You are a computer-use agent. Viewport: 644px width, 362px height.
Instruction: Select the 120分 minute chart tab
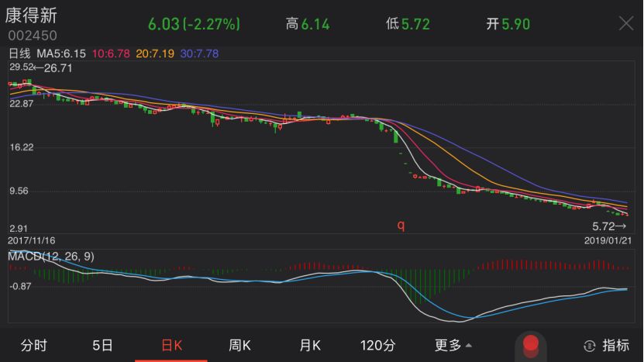point(378,345)
